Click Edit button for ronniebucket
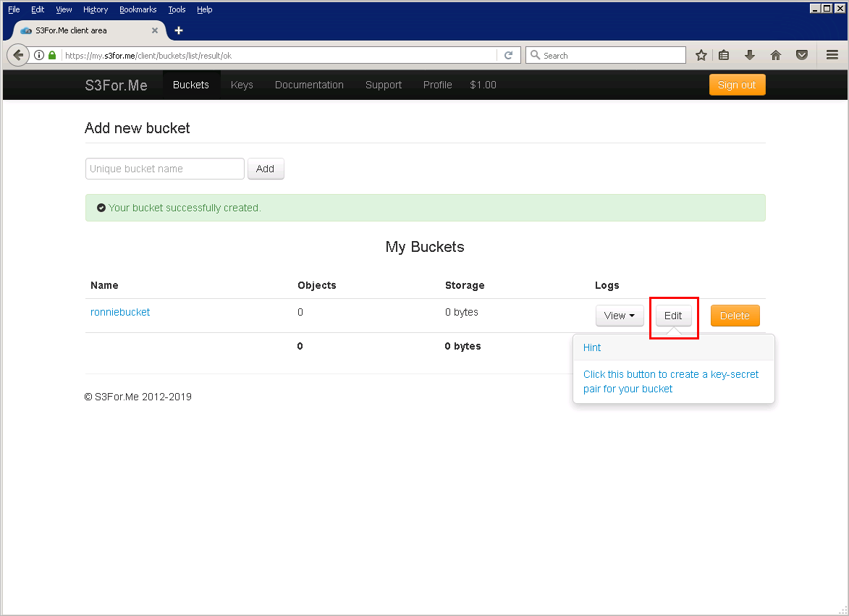The image size is (849, 616). 673,316
